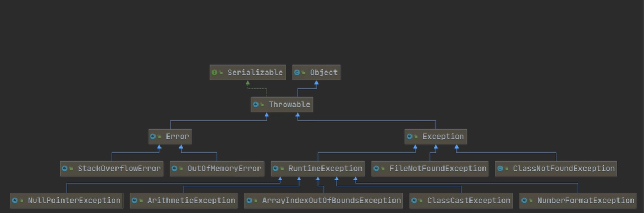Click the class icon on ClassCastException node
Image resolution: width=644 pixels, height=213 pixels.
[x=414, y=201]
